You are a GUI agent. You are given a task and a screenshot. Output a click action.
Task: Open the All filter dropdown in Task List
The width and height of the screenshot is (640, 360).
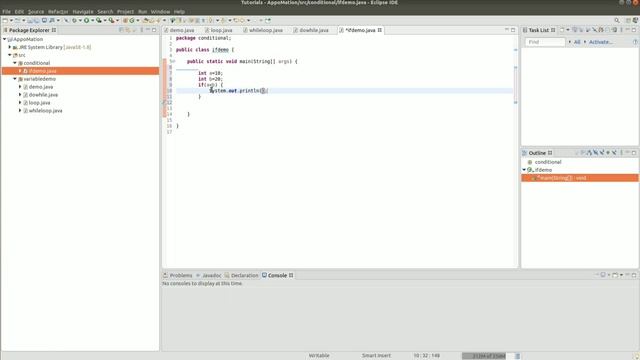(x=570, y=42)
